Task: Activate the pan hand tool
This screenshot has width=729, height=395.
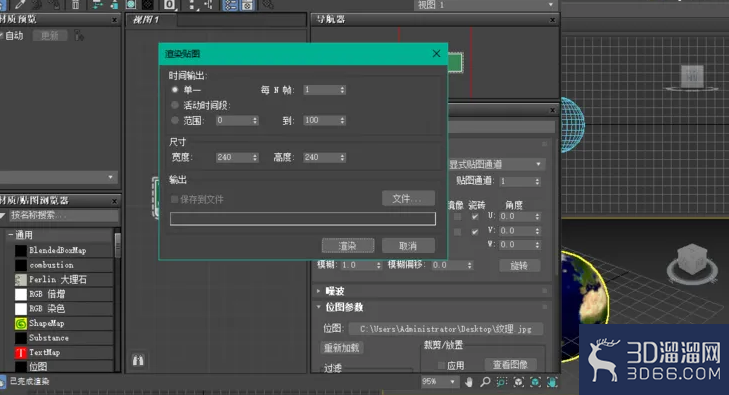Action: (469, 382)
